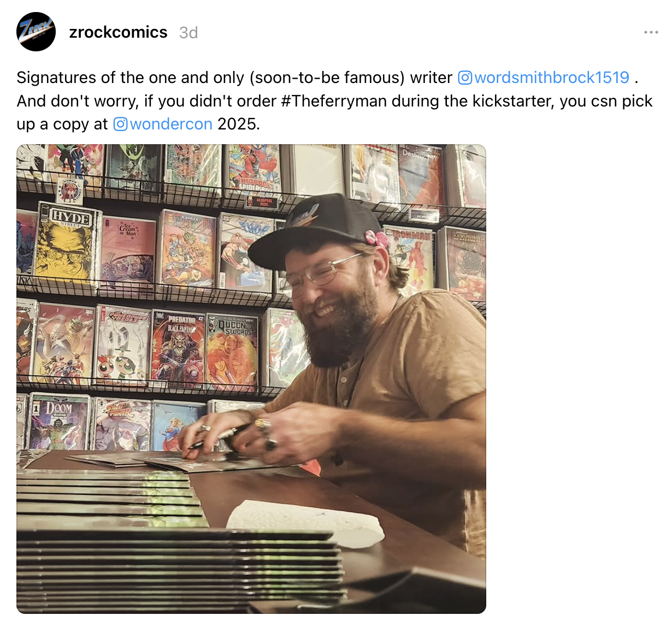Image resolution: width=672 pixels, height=627 pixels.
Task: Click Instagram icon beside wondercon
Action: pos(120,124)
